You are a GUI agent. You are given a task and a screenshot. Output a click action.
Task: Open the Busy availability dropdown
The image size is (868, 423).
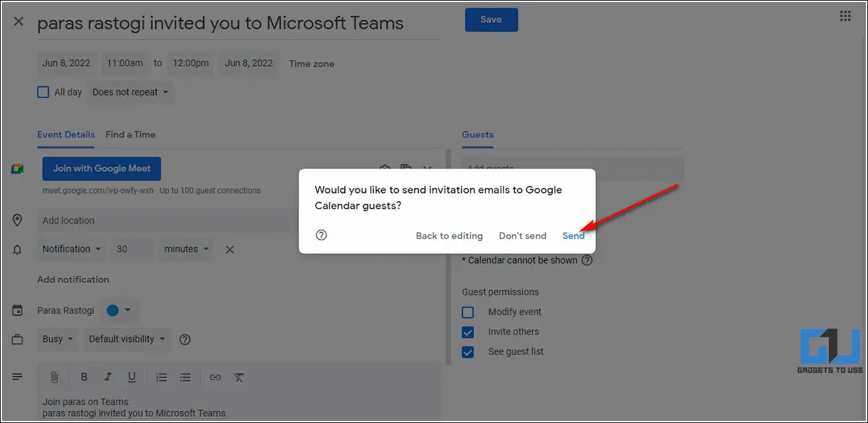(58, 339)
